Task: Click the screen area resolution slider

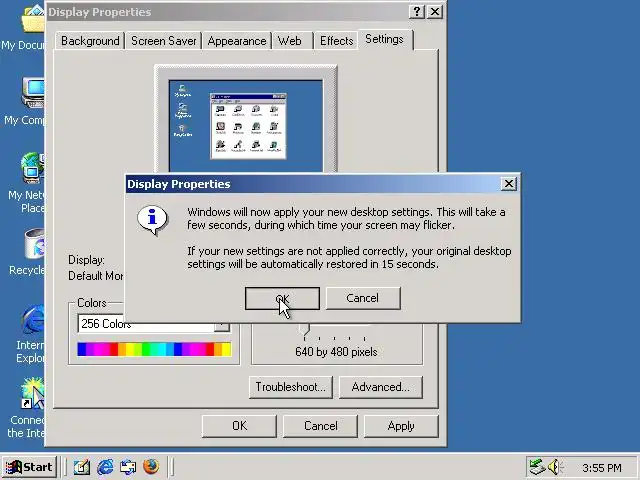Action: (x=304, y=330)
